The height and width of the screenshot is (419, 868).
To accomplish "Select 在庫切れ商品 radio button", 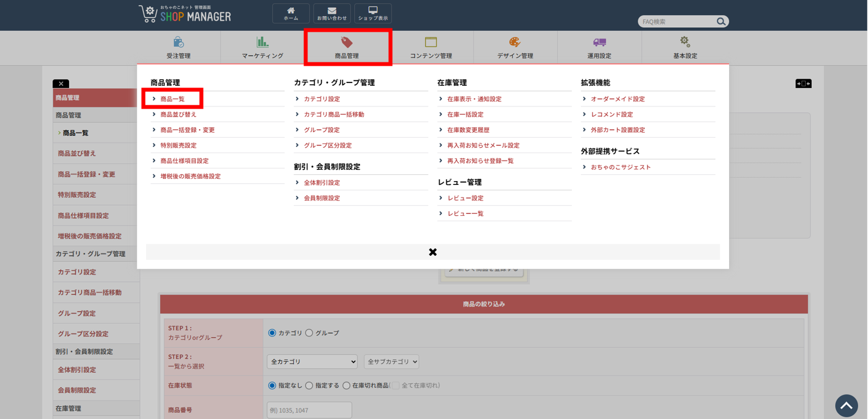I will [346, 386].
